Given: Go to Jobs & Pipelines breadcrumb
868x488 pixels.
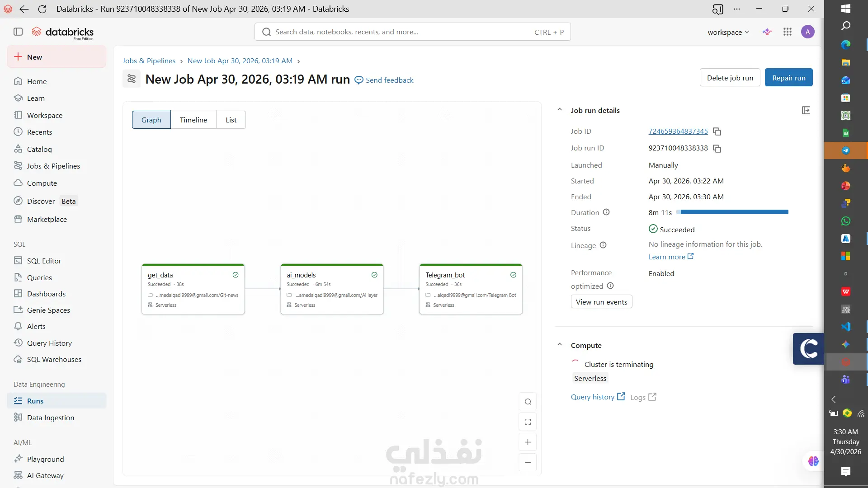Looking at the screenshot, I should (149, 61).
